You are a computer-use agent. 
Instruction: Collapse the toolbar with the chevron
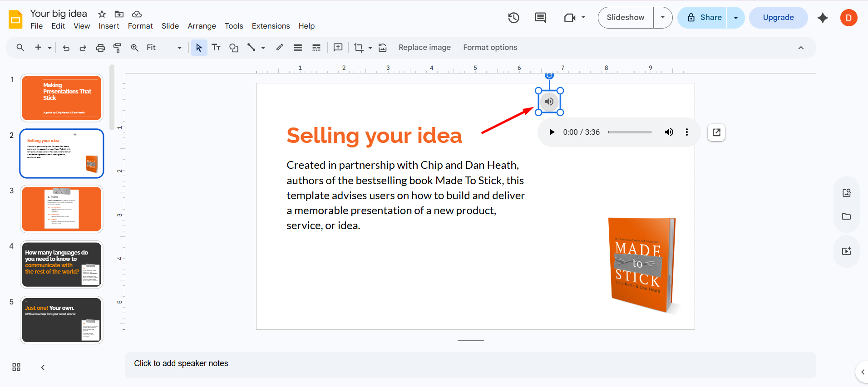(801, 48)
